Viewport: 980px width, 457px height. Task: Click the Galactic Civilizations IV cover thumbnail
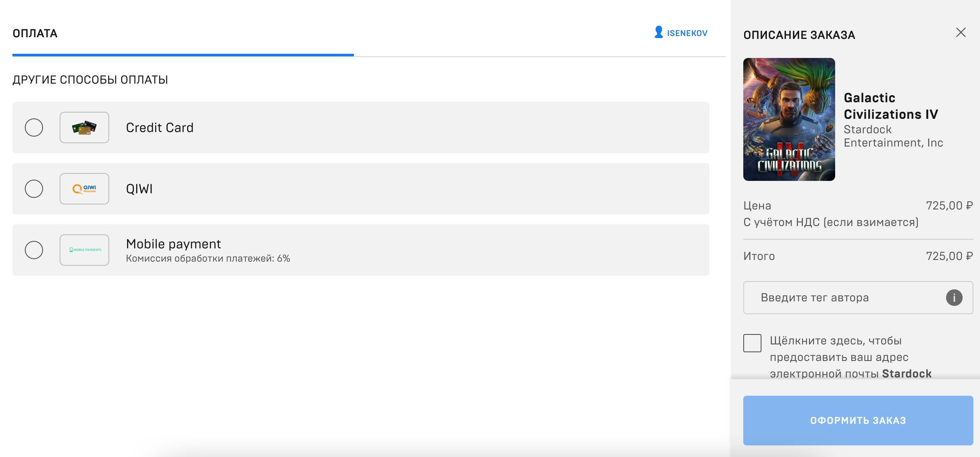(789, 119)
